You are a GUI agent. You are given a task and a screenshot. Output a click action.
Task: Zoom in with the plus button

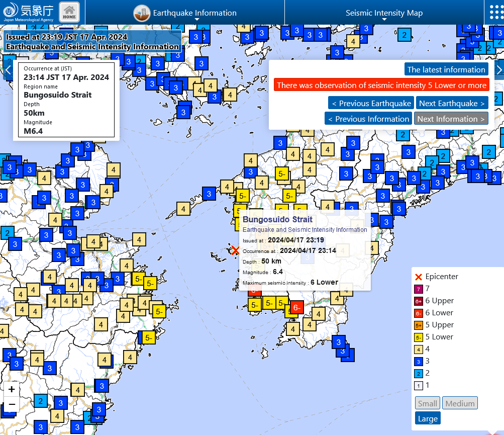tap(12, 389)
